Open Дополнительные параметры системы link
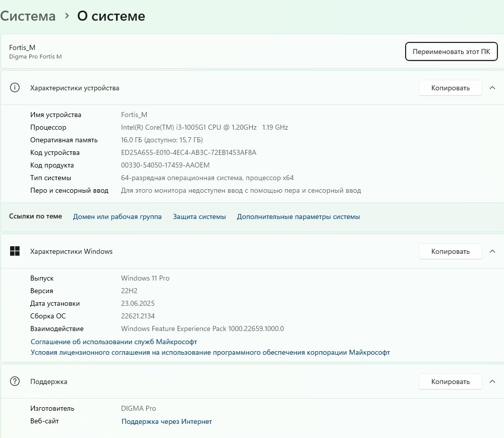The height and width of the screenshot is (438, 504). pos(298,216)
